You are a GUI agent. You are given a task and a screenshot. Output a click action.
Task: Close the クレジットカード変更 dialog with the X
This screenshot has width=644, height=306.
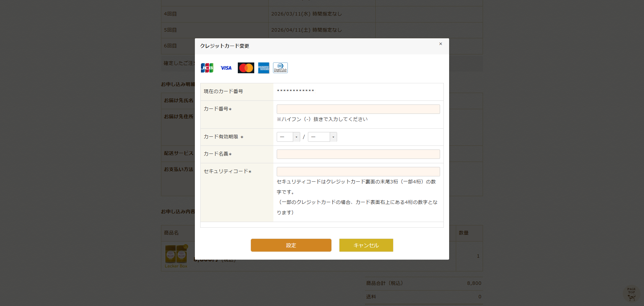click(440, 44)
